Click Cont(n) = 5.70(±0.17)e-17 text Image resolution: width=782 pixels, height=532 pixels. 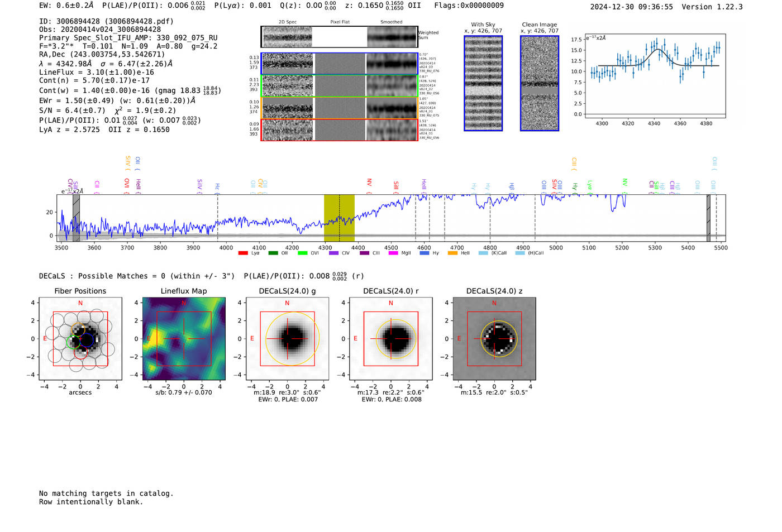[x=94, y=80]
